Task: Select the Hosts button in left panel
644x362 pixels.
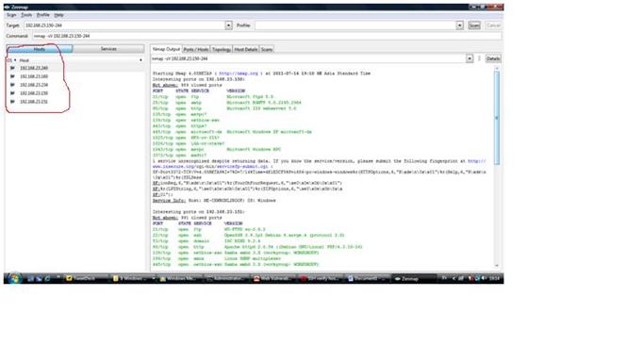Action: pos(40,49)
